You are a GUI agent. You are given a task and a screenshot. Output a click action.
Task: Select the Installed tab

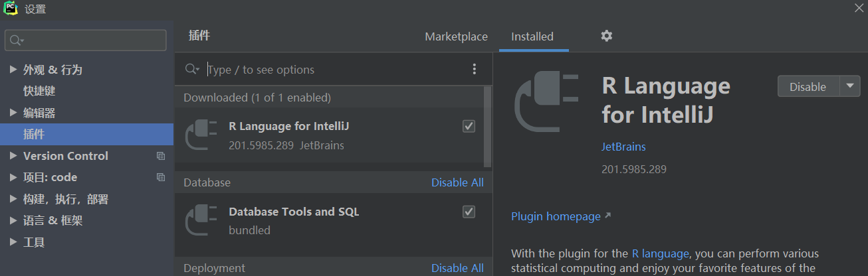[532, 36]
